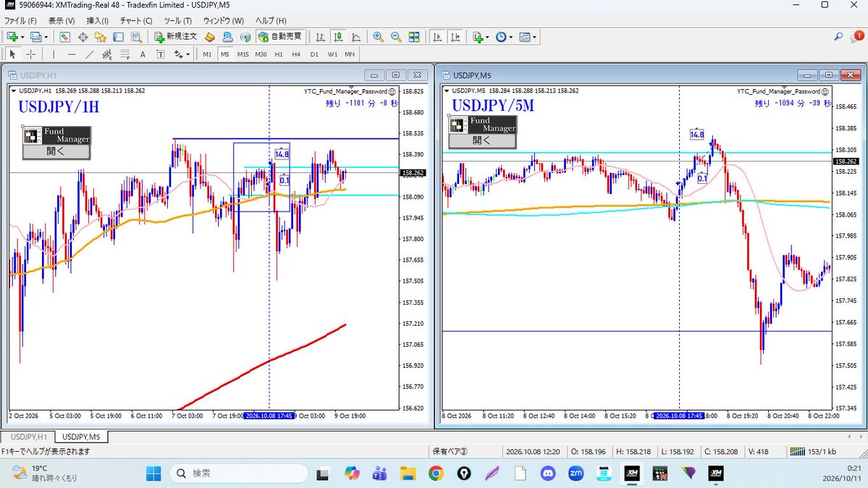Switch to bar chart display icon
Image resolution: width=868 pixels, height=488 pixels.
(x=320, y=37)
